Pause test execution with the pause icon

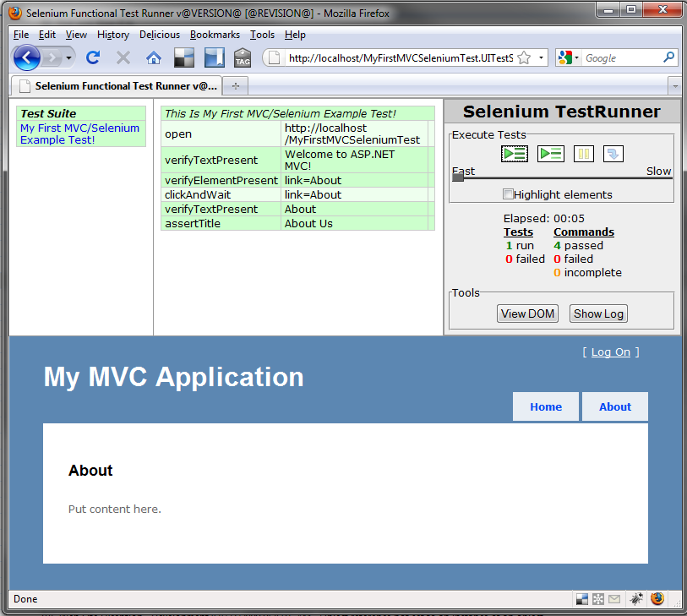tap(584, 154)
